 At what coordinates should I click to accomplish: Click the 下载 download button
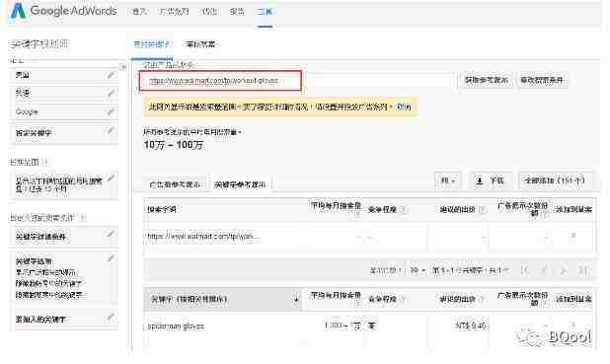coord(491,181)
